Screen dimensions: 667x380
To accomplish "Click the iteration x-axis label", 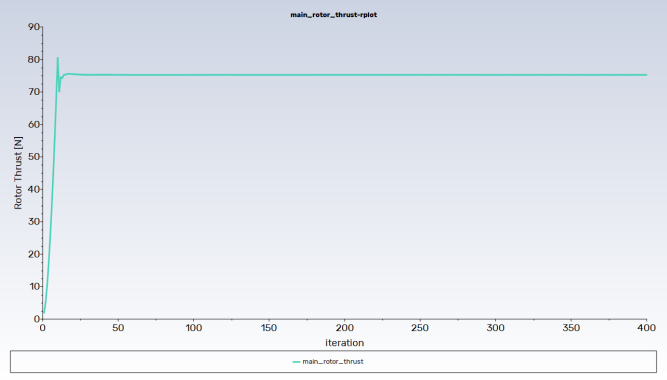I will click(345, 343).
